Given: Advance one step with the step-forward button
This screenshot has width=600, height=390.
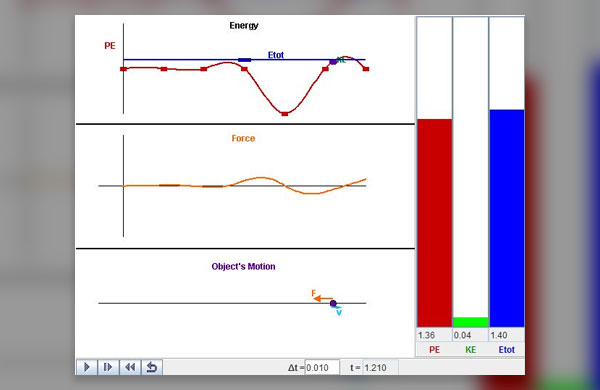Looking at the screenshot, I should pos(108,367).
